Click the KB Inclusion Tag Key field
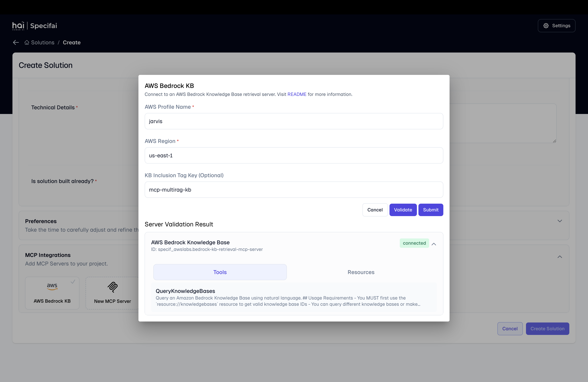588x382 pixels. [294, 190]
